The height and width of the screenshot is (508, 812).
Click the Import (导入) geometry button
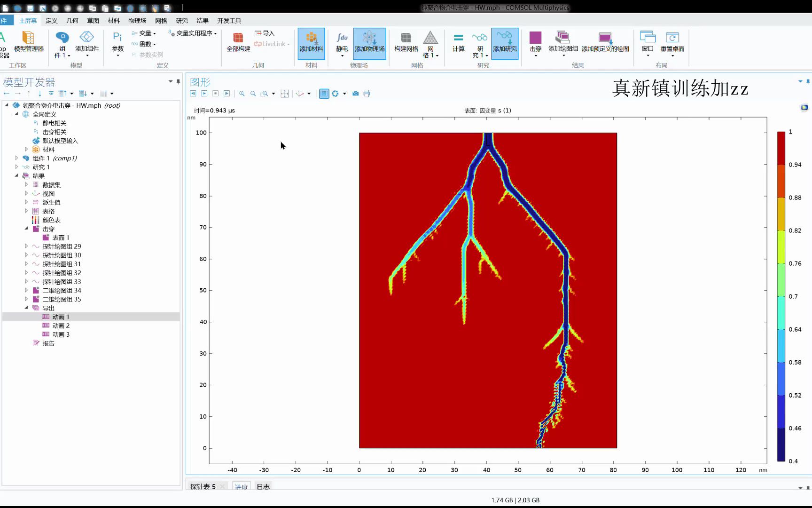coord(264,33)
